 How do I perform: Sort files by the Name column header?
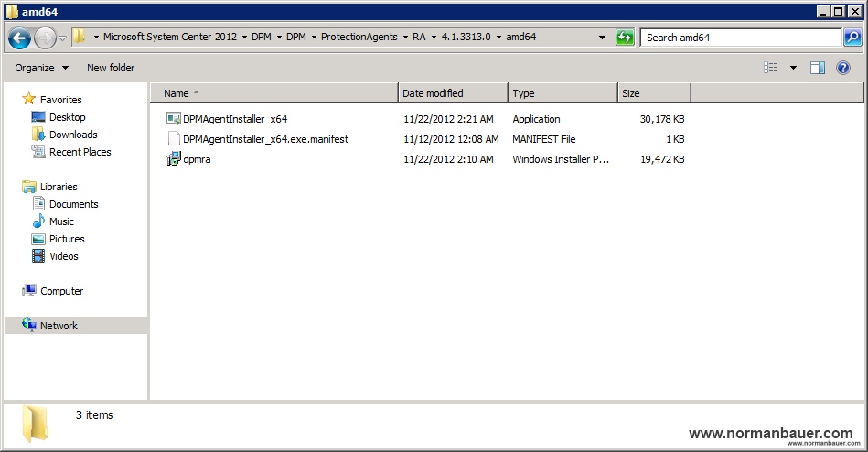click(x=274, y=93)
